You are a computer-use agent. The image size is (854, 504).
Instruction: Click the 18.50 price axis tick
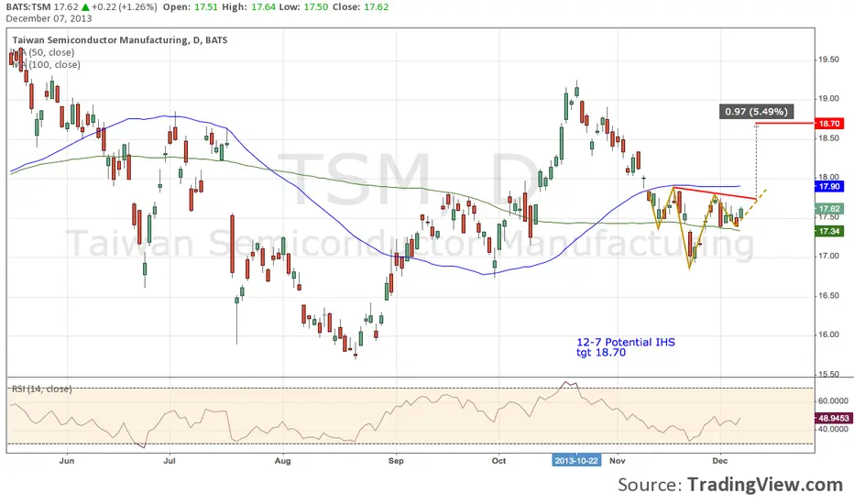tap(828, 138)
